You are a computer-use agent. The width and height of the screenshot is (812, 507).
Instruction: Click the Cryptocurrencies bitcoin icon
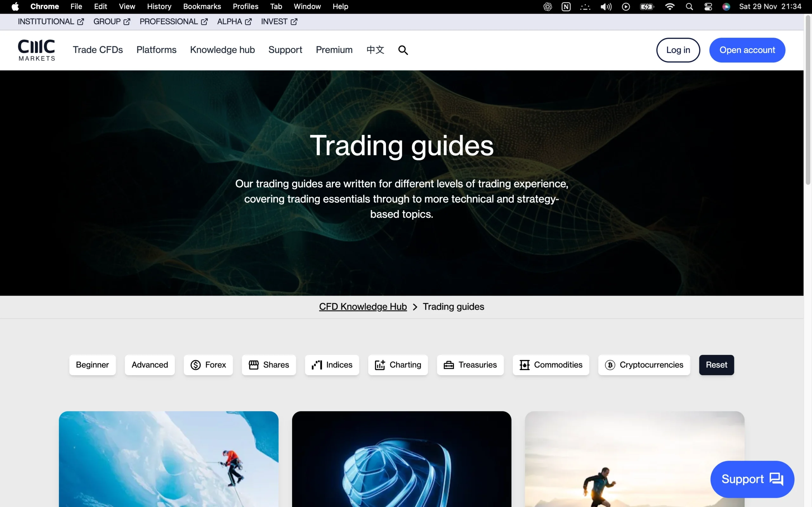pyautogui.click(x=611, y=365)
